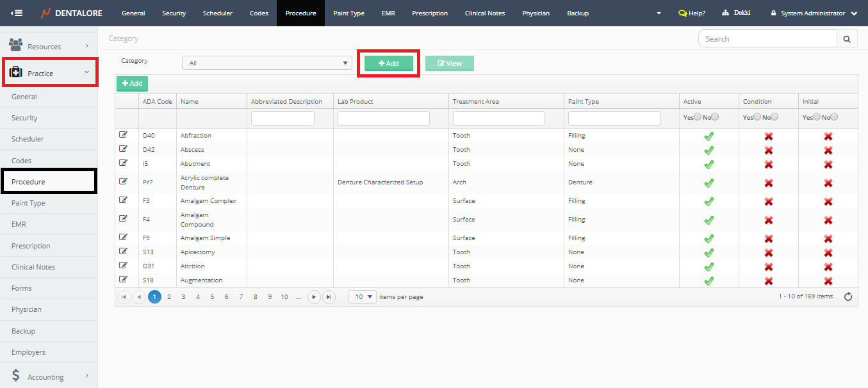Open the Category dropdown set to All
This screenshot has width=868, height=388.
[267, 63]
